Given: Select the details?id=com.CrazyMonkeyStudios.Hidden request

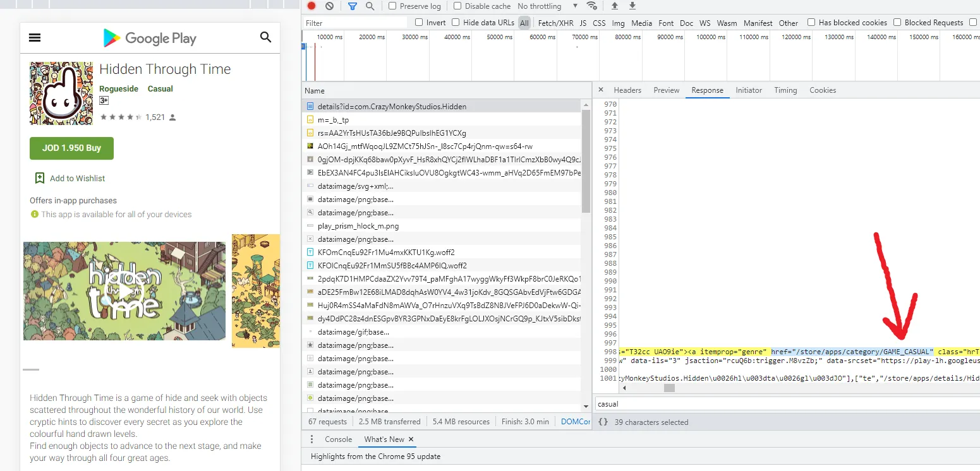Looking at the screenshot, I should point(442,107).
